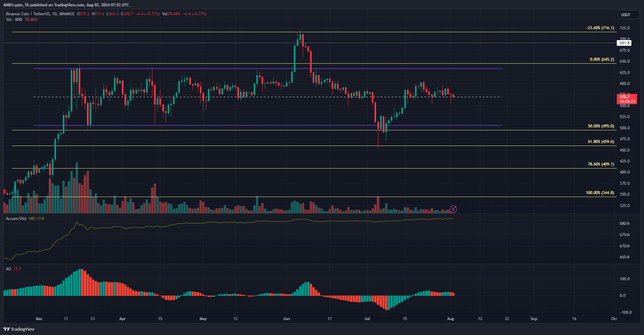Select the 100.00% (344.8) Fibonacci label
Image resolution: width=644 pixels, height=335 pixels.
(x=600, y=193)
